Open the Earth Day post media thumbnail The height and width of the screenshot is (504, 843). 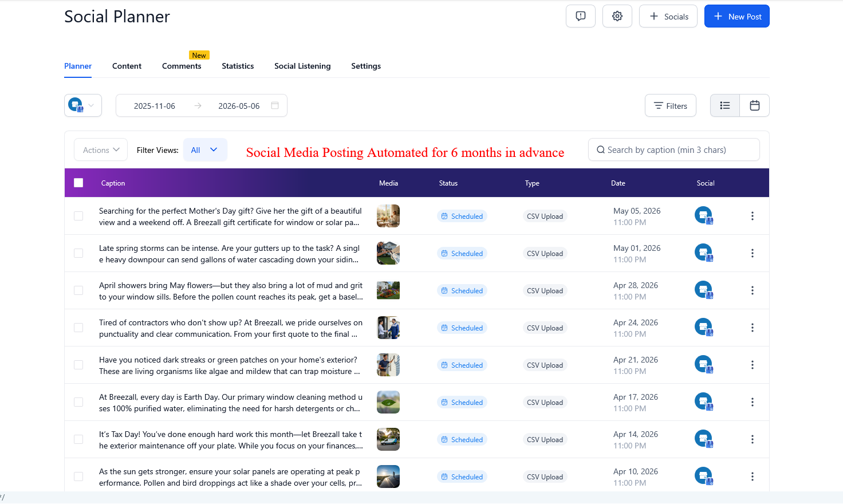click(388, 402)
